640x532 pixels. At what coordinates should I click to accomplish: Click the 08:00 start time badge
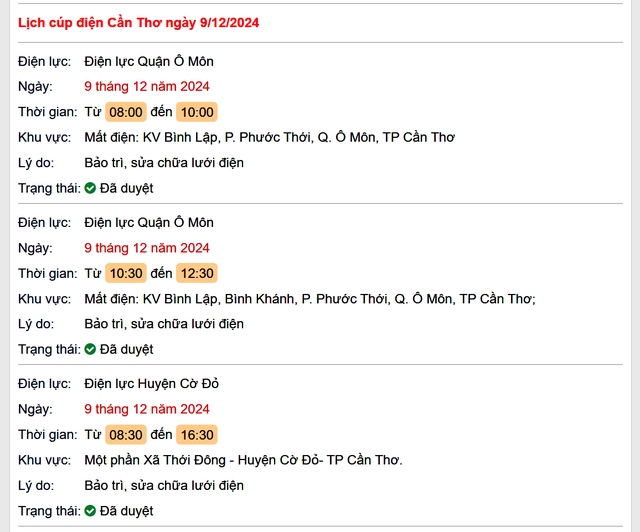[126, 112]
